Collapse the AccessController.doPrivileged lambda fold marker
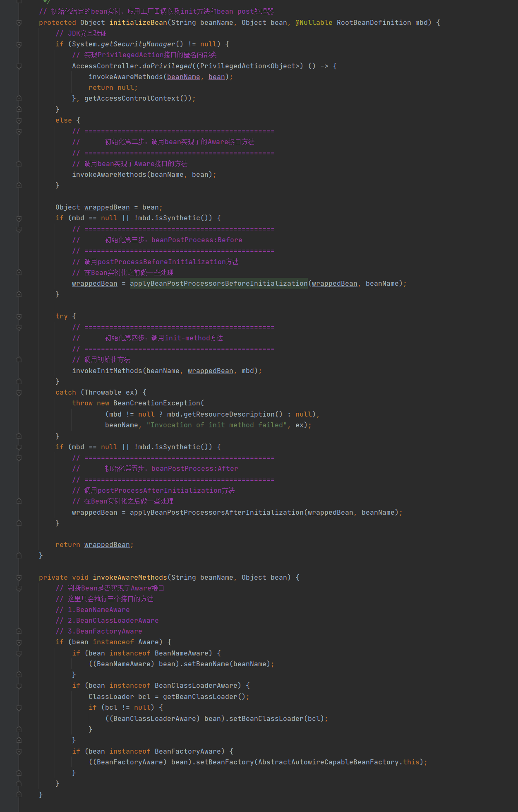Image resolution: width=518 pixels, height=812 pixels. click(19, 66)
